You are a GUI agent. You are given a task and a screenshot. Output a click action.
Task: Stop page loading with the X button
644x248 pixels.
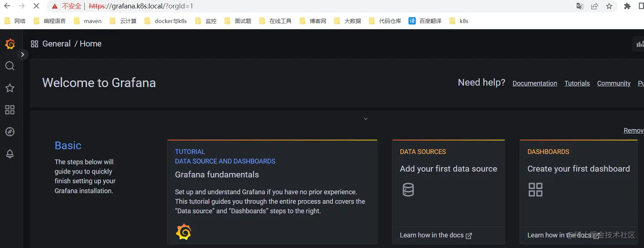click(36, 6)
